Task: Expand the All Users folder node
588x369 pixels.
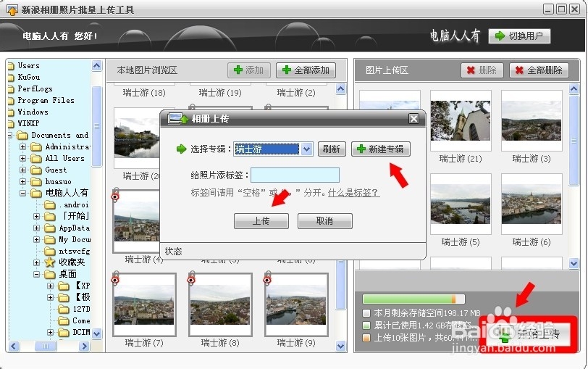Action: coord(23,159)
